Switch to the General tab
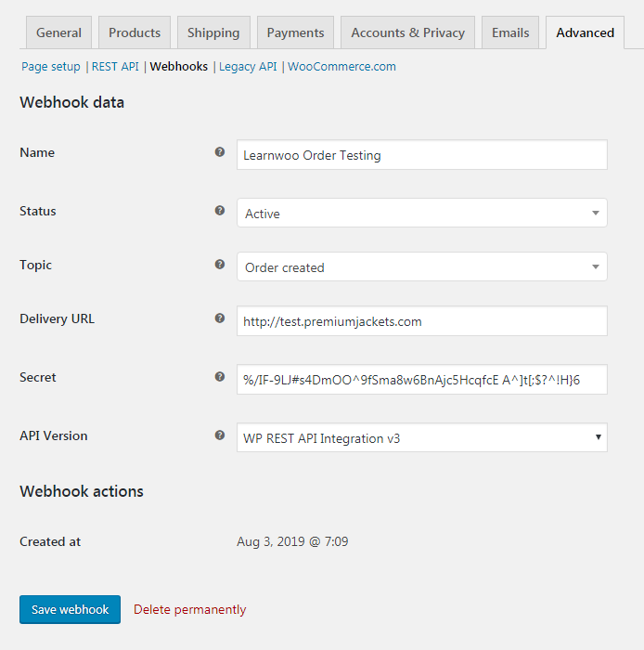 (x=58, y=32)
